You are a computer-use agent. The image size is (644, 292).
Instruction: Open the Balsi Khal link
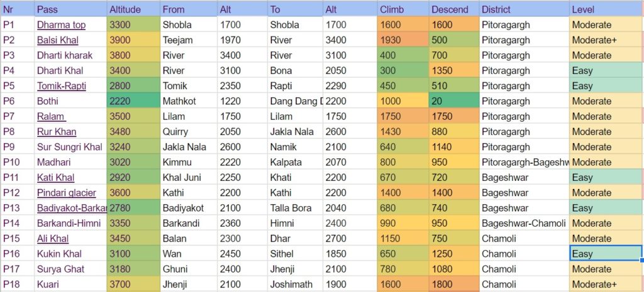(57, 40)
